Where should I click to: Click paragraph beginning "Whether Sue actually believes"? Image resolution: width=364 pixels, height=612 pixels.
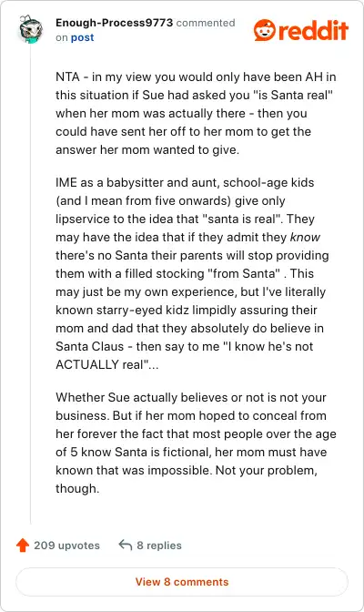click(x=196, y=443)
